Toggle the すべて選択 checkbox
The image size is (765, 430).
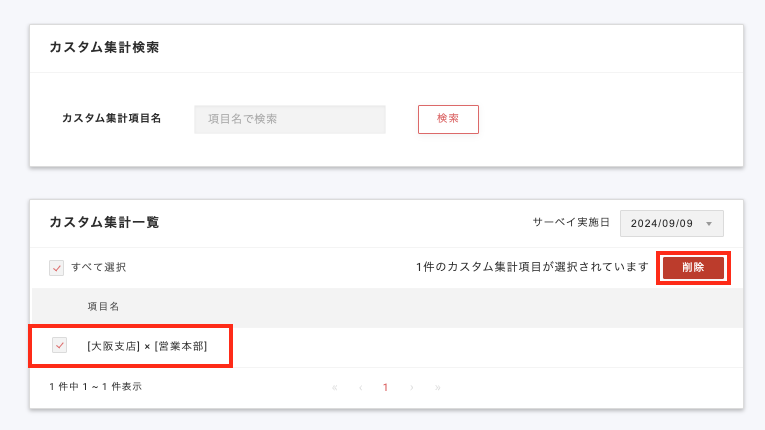(x=56, y=268)
